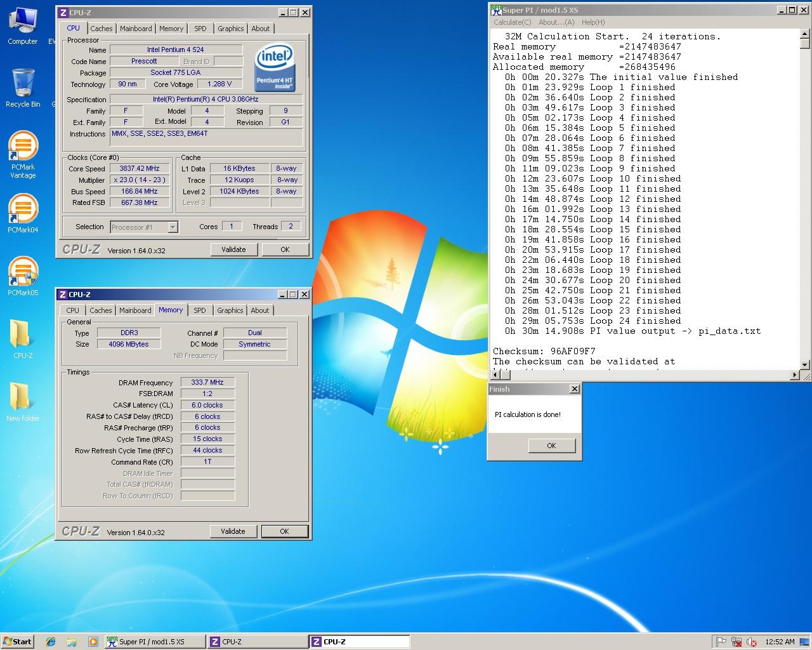Open Caches tab in upper CPU-Z window
Image resolution: width=812 pixels, height=650 pixels.
[x=101, y=29]
